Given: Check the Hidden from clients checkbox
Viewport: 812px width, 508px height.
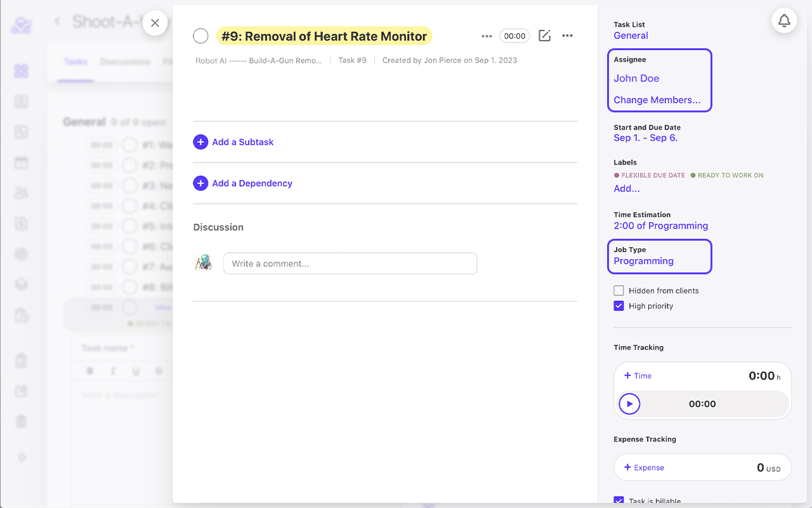Looking at the screenshot, I should tap(619, 290).
